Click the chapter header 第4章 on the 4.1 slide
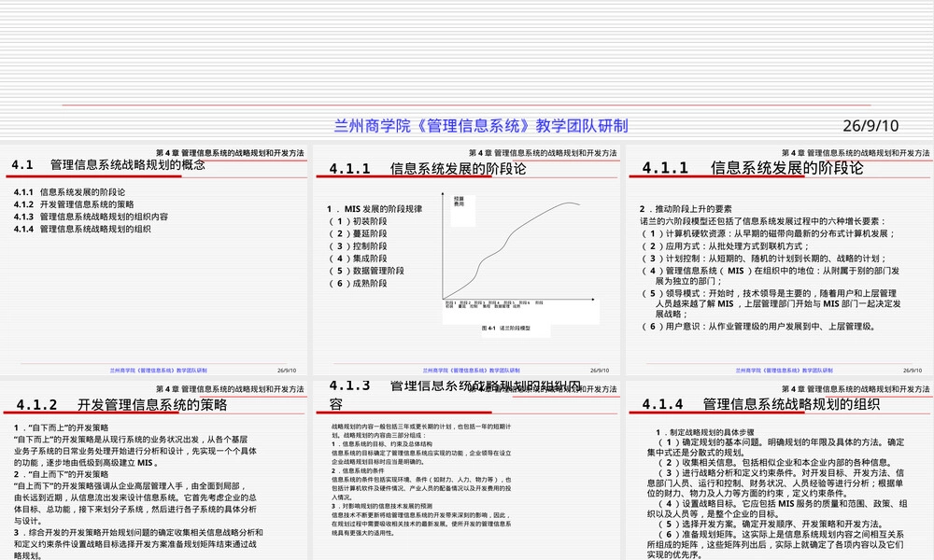The height and width of the screenshot is (560, 934). tap(230, 153)
